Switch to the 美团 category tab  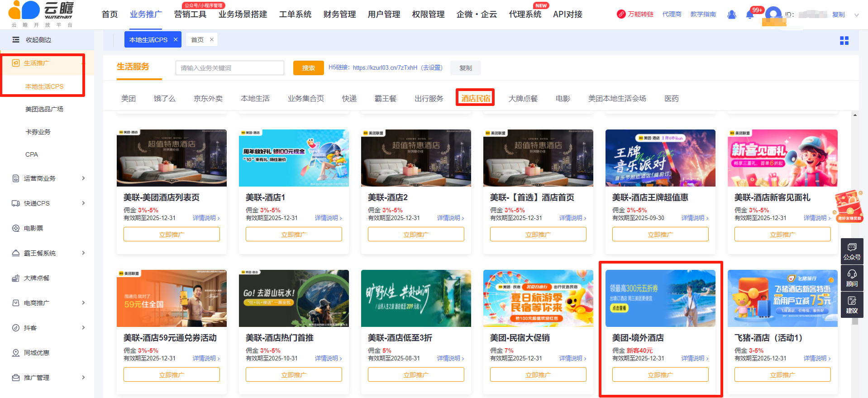click(129, 99)
